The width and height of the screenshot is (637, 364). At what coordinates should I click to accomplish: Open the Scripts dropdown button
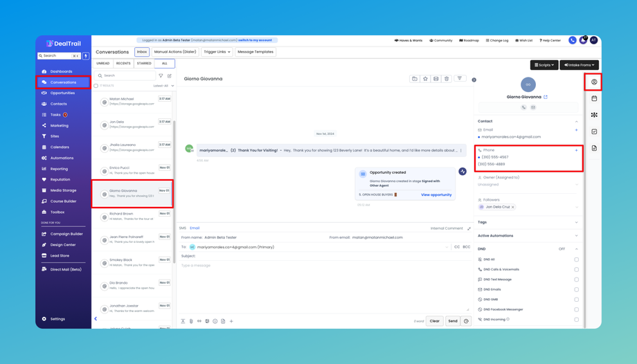[544, 65]
